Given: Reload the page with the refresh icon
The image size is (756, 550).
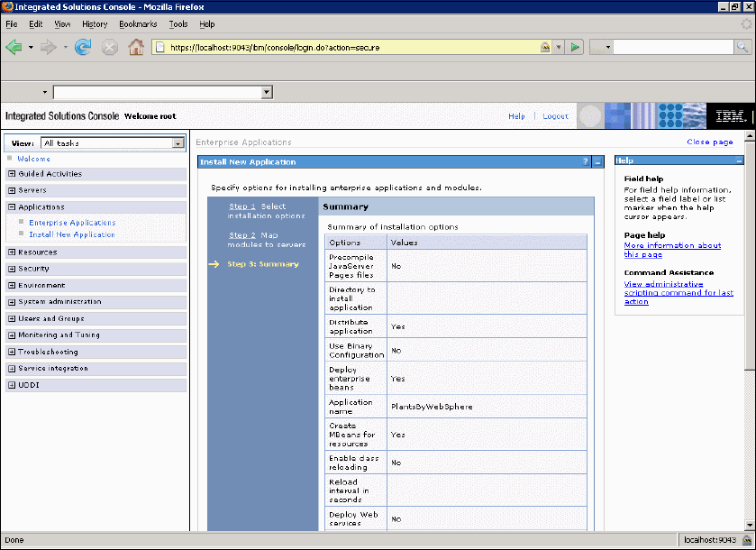Looking at the screenshot, I should coord(83,47).
